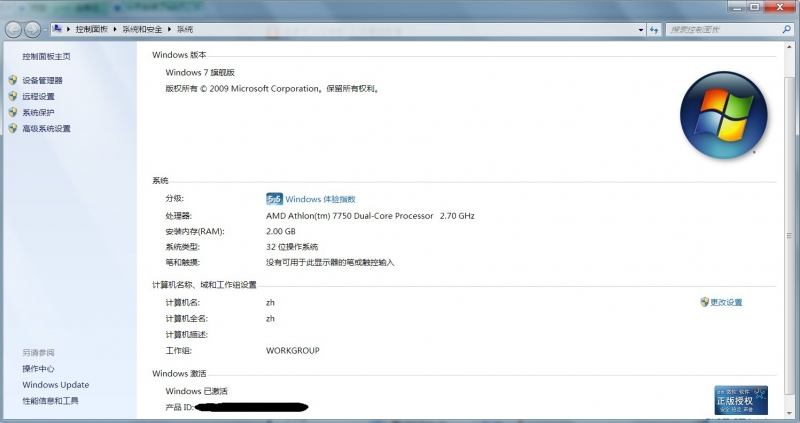
Task: Click the 正版授权 genuine Microsoft badge
Action: click(x=741, y=400)
